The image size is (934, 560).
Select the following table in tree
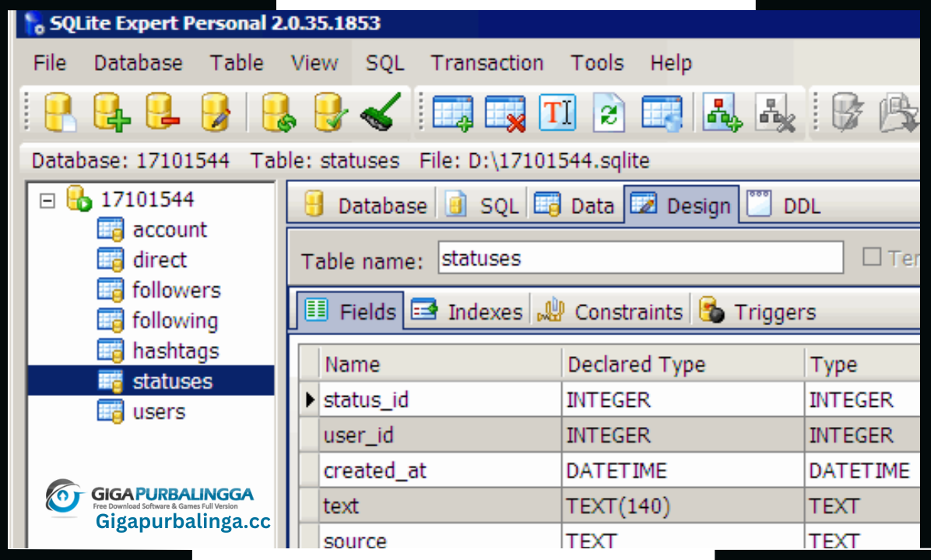pos(175,320)
